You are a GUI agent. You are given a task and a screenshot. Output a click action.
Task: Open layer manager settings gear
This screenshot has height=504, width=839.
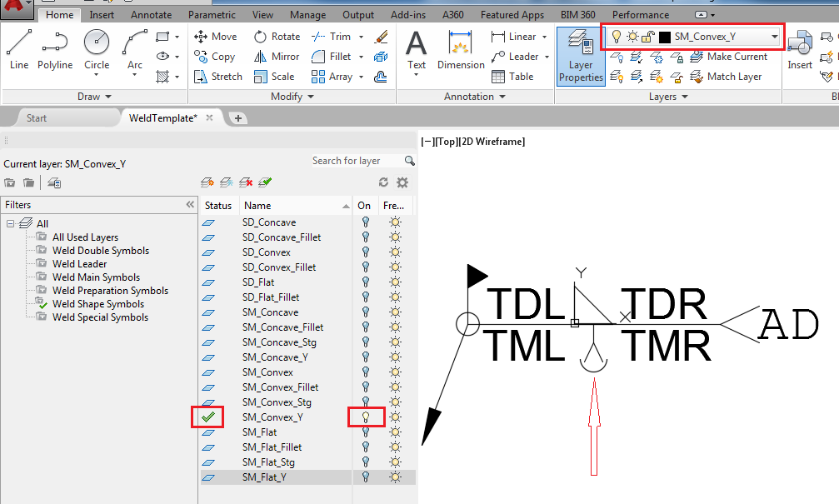point(402,182)
